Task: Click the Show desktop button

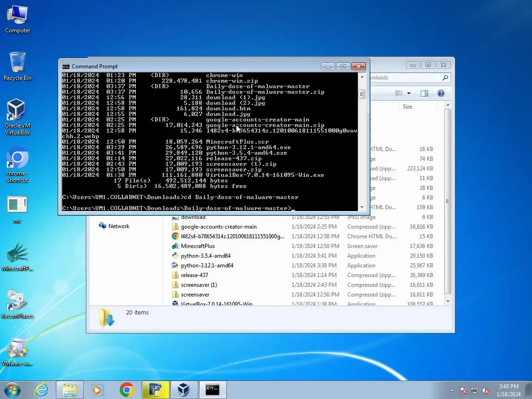Action: click(x=529, y=390)
